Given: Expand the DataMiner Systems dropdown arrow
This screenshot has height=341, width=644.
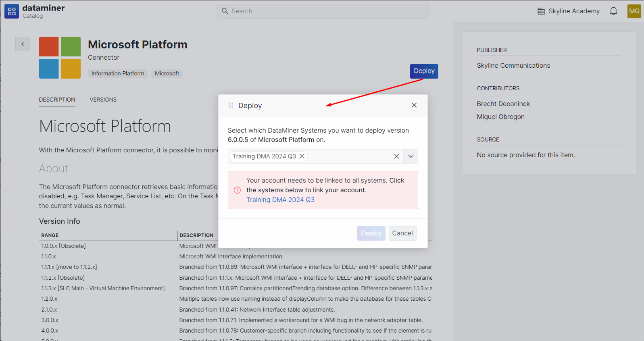Looking at the screenshot, I should pos(411,156).
